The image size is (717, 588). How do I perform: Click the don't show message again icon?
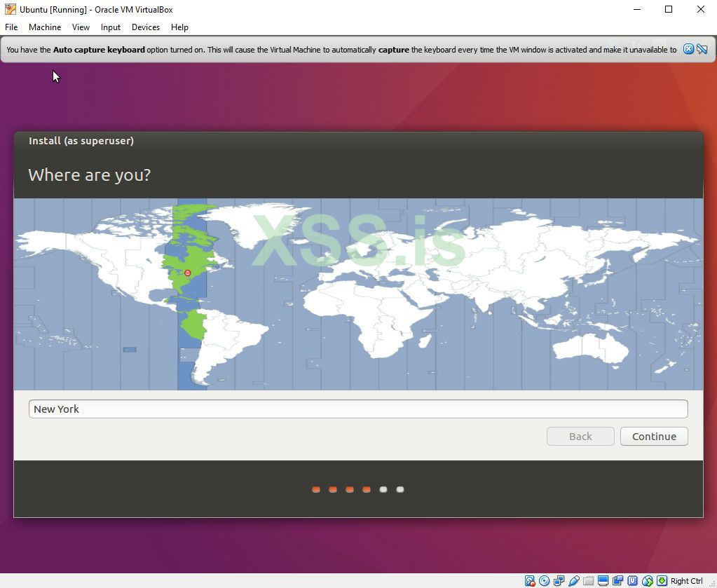702,49
